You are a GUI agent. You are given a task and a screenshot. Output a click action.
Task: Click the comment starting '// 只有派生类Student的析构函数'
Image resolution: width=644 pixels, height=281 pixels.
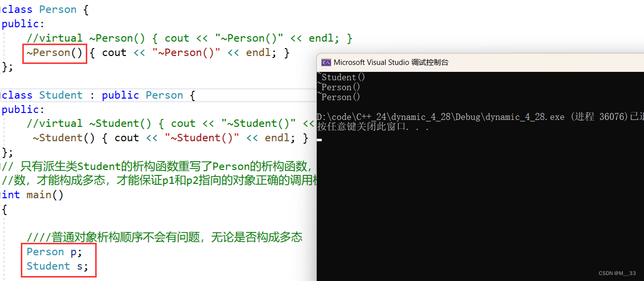coord(159,167)
